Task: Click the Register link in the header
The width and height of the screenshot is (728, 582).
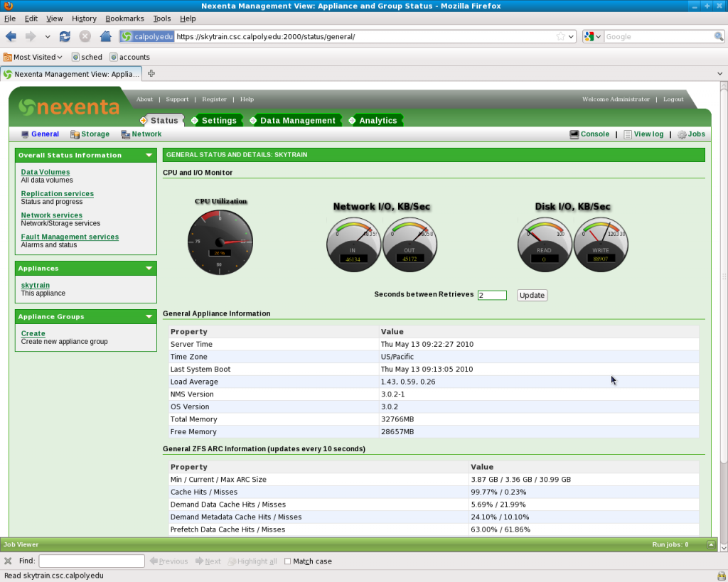Action: tap(214, 99)
